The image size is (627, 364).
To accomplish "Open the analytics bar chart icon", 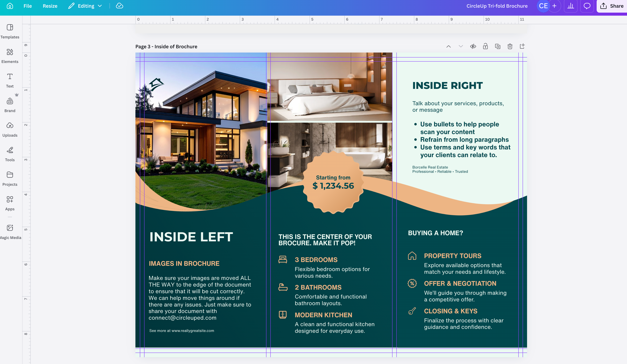I will click(571, 6).
